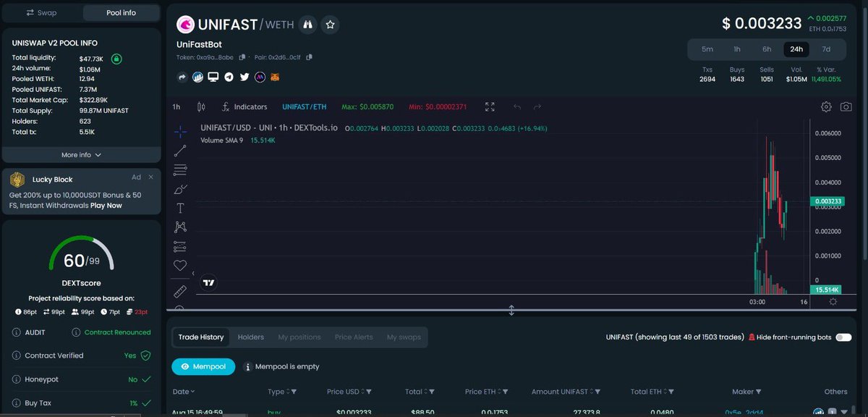Open chart axis settings gear at bottom right
The image size is (868, 417).
[x=833, y=302]
